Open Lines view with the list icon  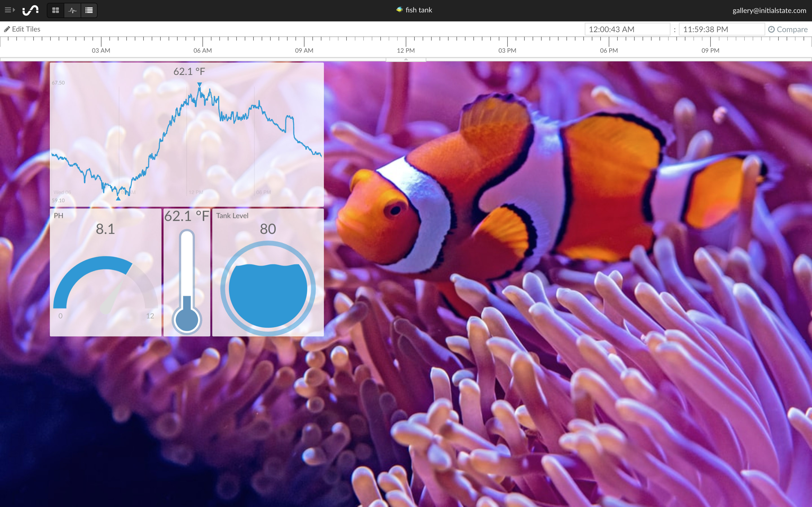[89, 10]
